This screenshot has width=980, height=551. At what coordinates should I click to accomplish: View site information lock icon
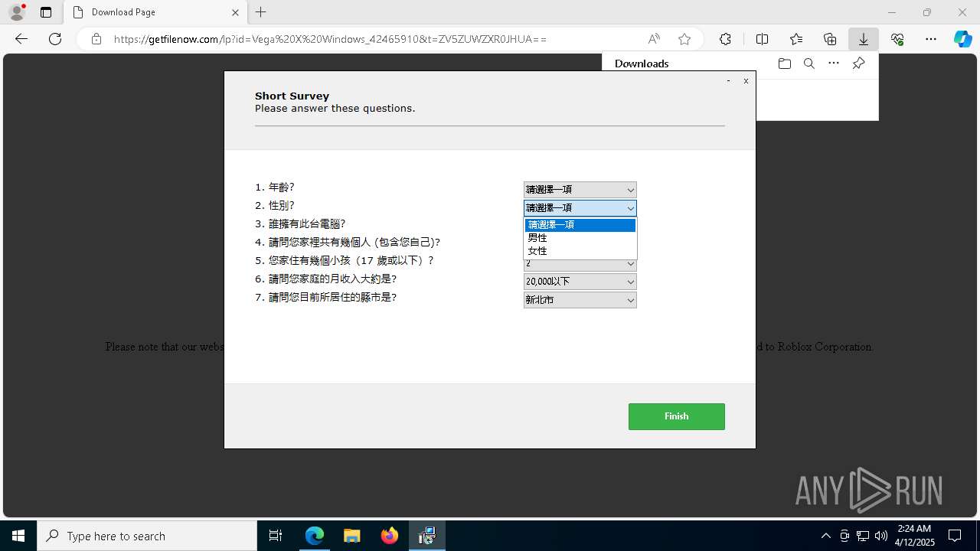(x=96, y=39)
